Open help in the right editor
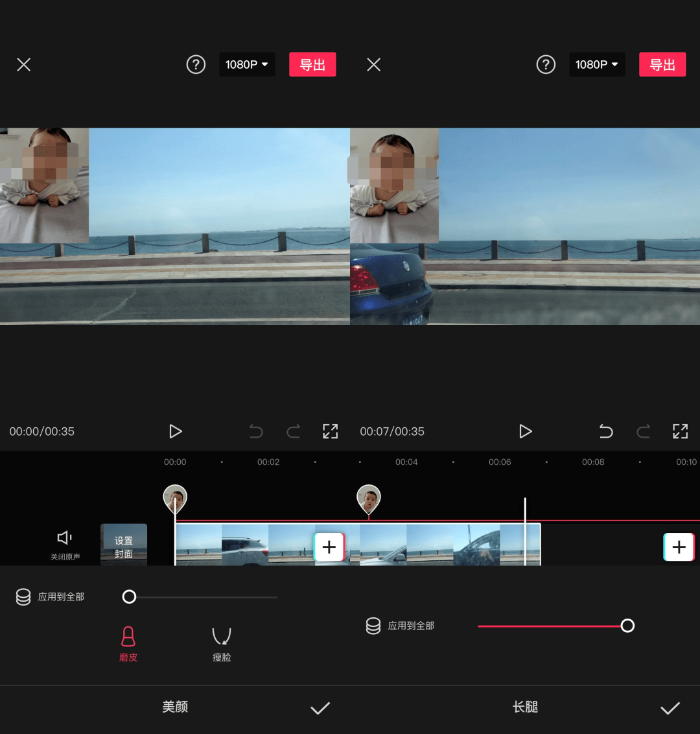Screen dimensions: 700x734 (546, 65)
